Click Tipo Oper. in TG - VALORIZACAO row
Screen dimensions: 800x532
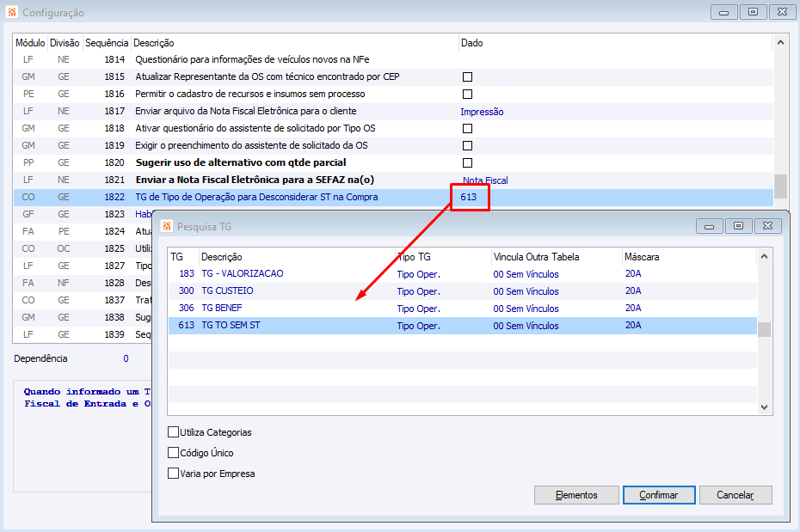click(419, 274)
